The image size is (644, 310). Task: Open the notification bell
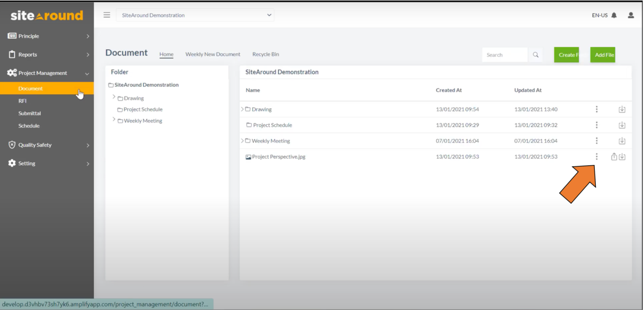(x=615, y=15)
